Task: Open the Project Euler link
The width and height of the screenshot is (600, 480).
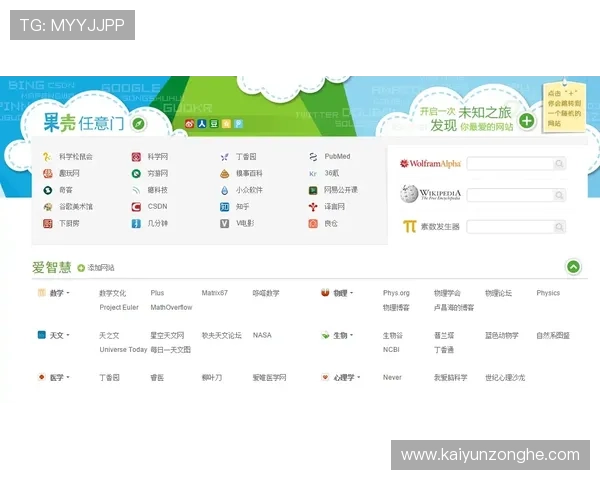Action: [x=119, y=307]
